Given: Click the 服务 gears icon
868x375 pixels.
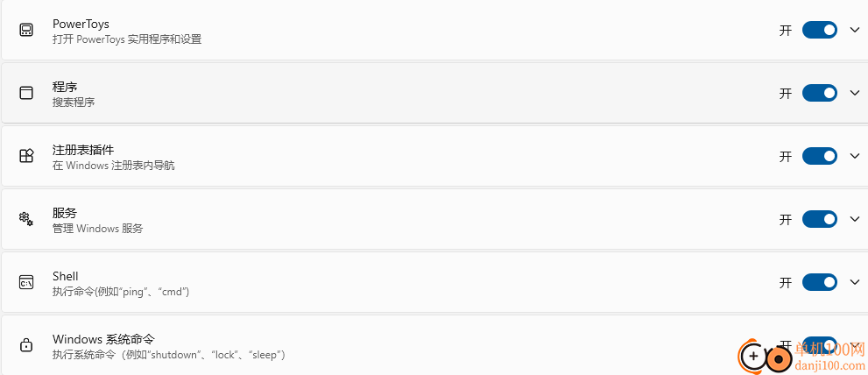Looking at the screenshot, I should [x=26, y=219].
